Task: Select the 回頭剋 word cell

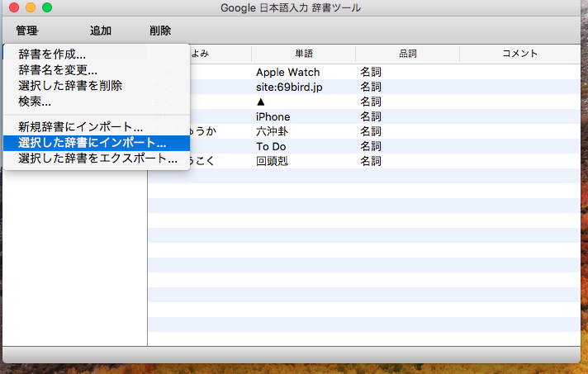Action: click(272, 161)
